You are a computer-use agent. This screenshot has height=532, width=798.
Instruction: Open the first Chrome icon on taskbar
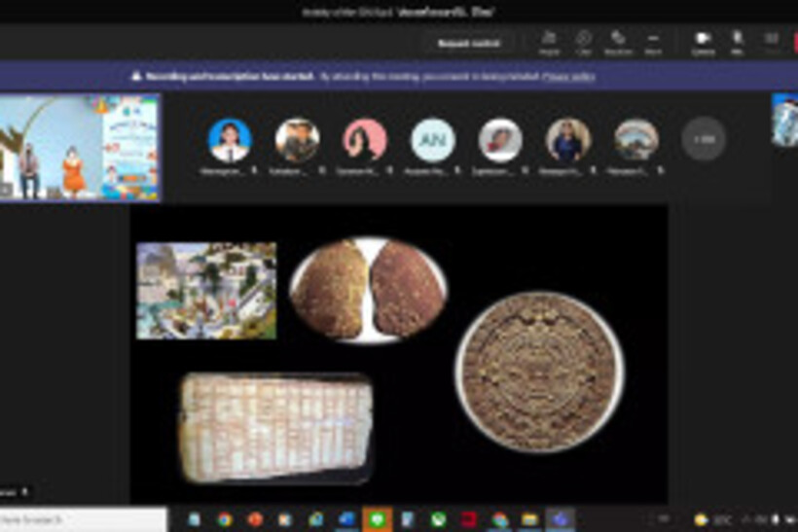(x=225, y=519)
